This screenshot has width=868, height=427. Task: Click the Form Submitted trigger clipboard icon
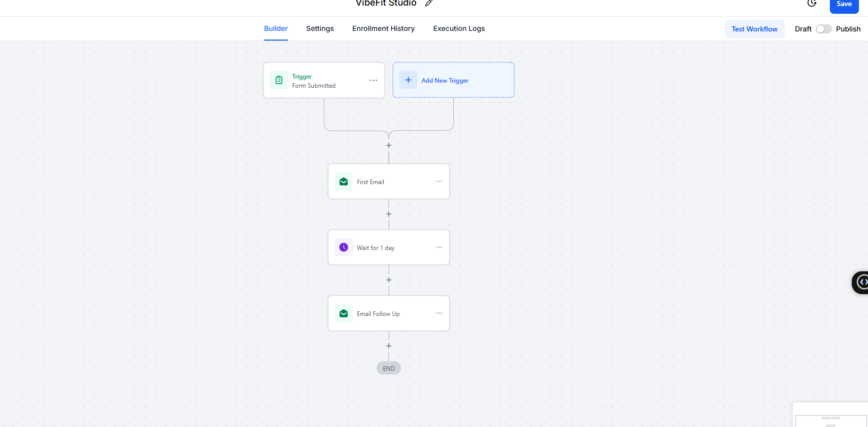[x=279, y=80]
